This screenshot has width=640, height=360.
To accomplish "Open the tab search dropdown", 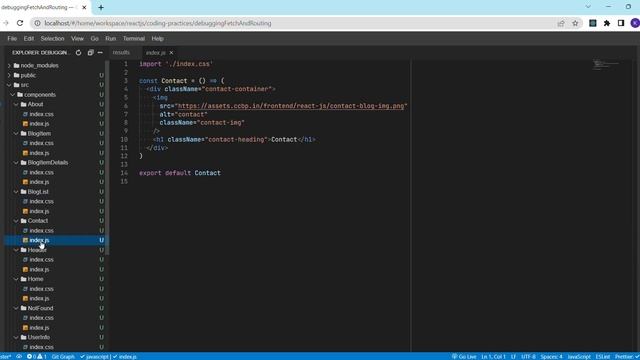I will point(588,7).
